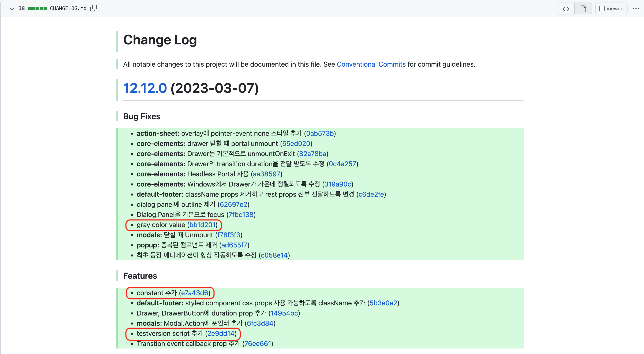
Task: Click the CHANGELOG.md file name
Action: tap(68, 9)
